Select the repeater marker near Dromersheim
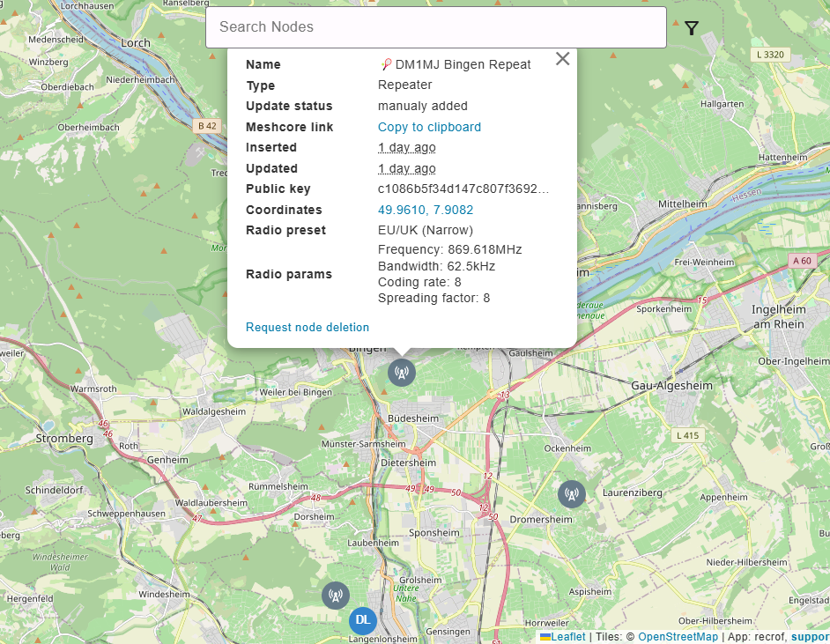The image size is (830, 644). pos(571,494)
